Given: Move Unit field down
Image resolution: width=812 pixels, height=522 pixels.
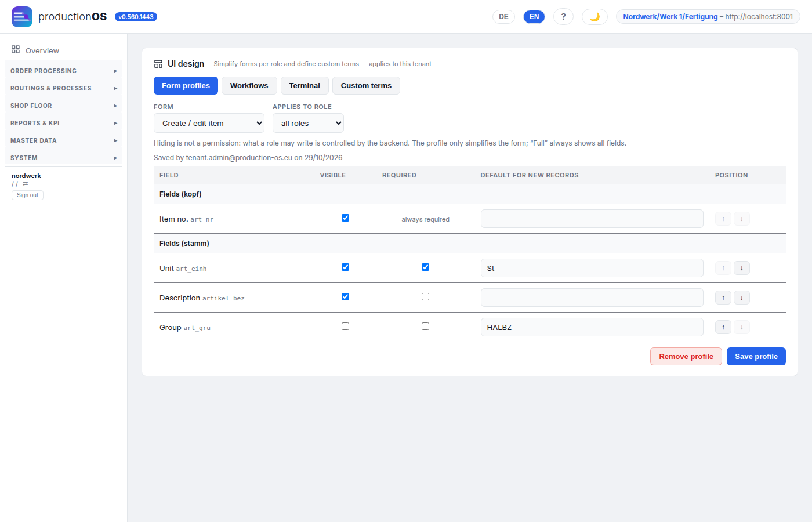Looking at the screenshot, I should tap(742, 268).
